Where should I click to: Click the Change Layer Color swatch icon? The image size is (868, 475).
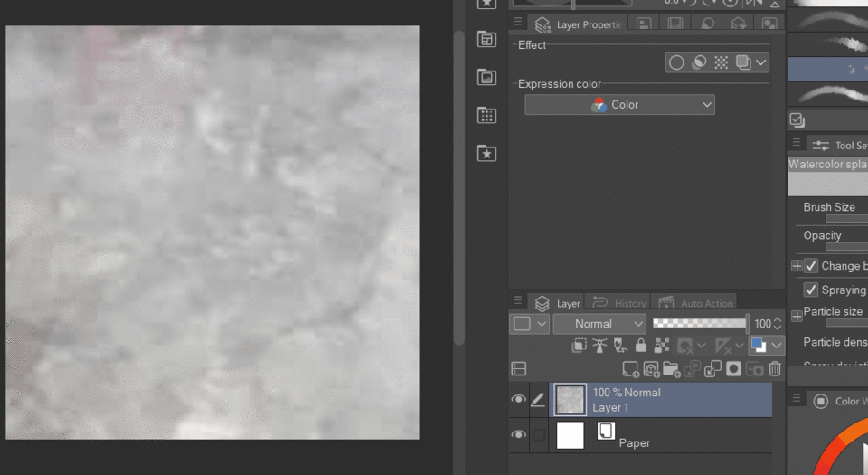coord(759,346)
